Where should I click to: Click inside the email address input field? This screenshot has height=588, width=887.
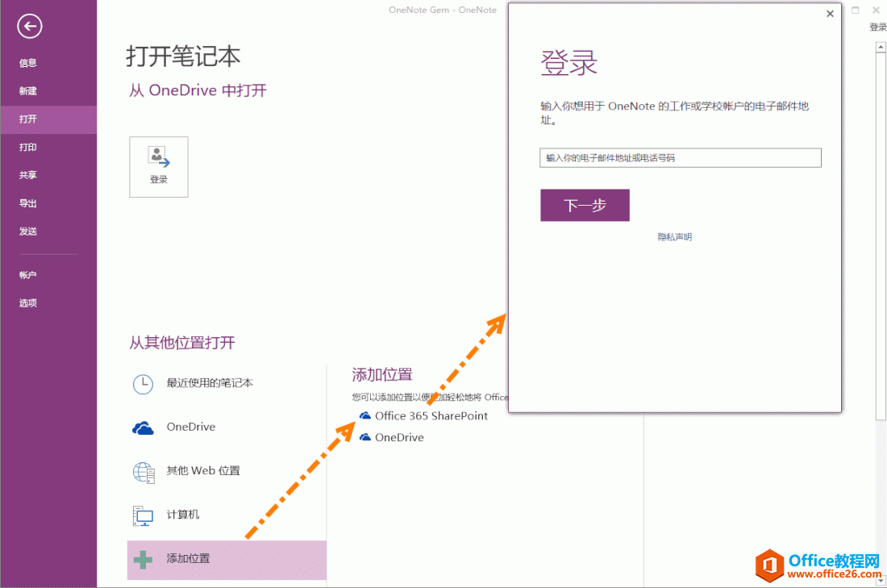click(x=680, y=157)
